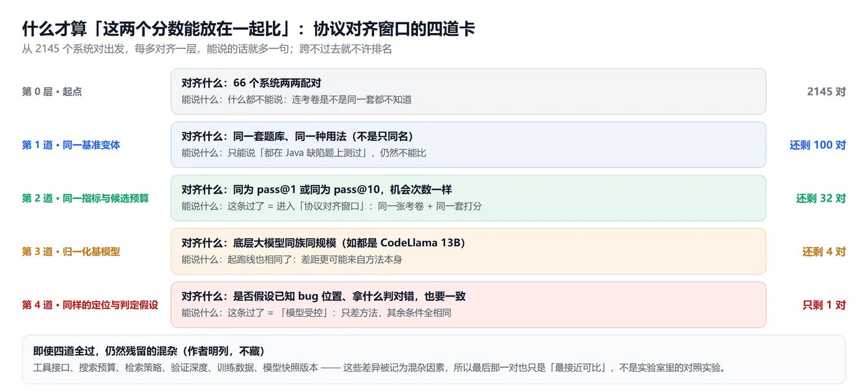Click the footnote listing 工具接口、搜索预算、检索策略
Screen dimensions: 868x392
coord(379,367)
